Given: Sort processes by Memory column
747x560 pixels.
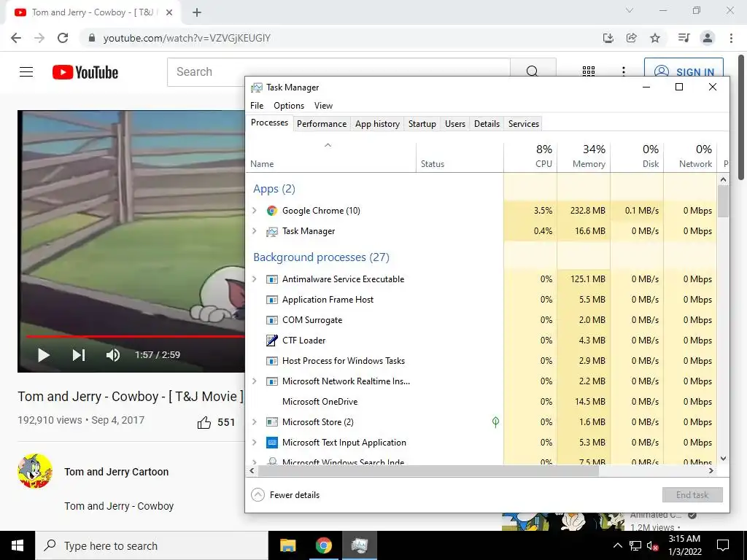Looking at the screenshot, I should pos(584,157).
